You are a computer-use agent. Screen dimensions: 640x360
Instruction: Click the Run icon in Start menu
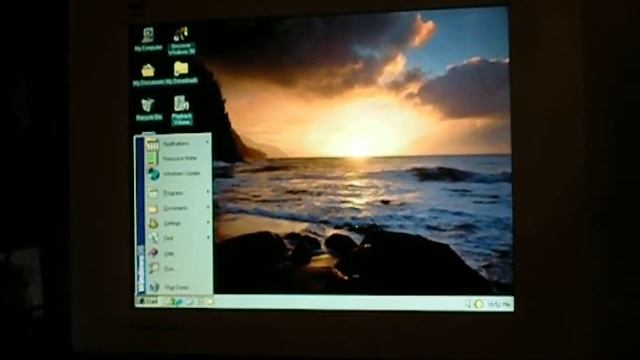click(x=153, y=269)
